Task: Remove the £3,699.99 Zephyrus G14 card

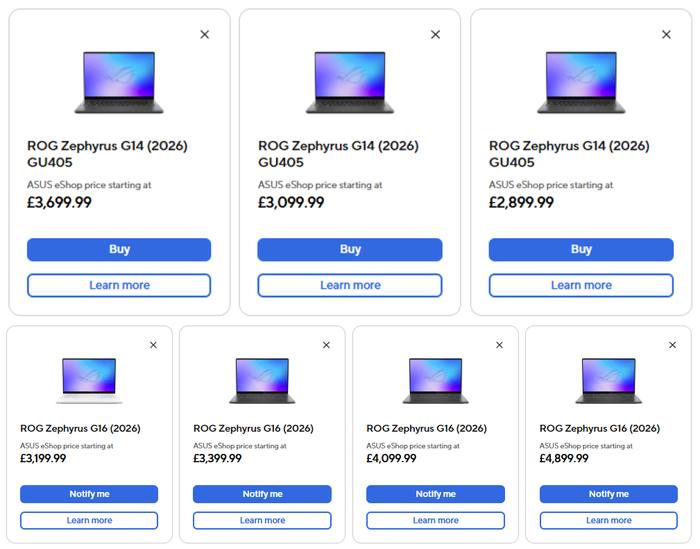Action: [205, 34]
